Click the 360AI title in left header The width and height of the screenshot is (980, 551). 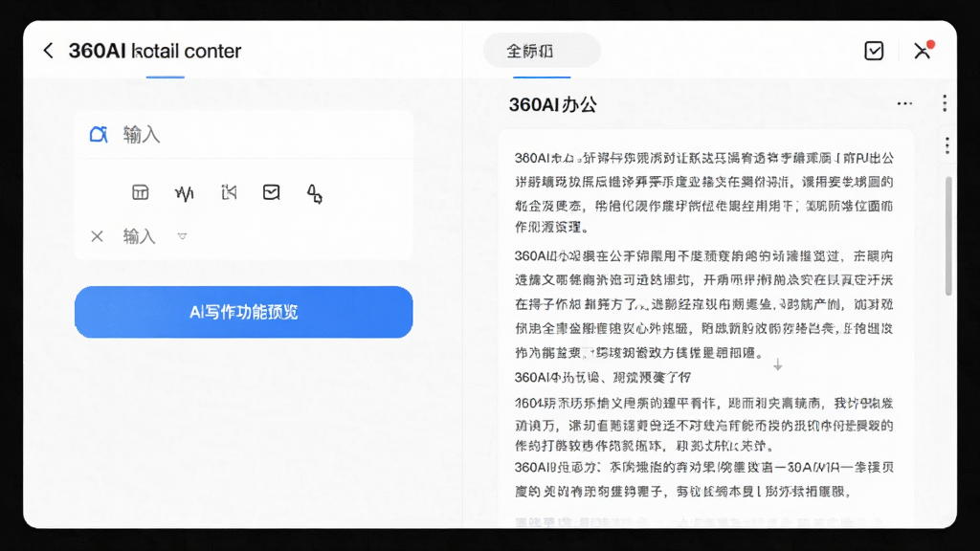pos(154,51)
